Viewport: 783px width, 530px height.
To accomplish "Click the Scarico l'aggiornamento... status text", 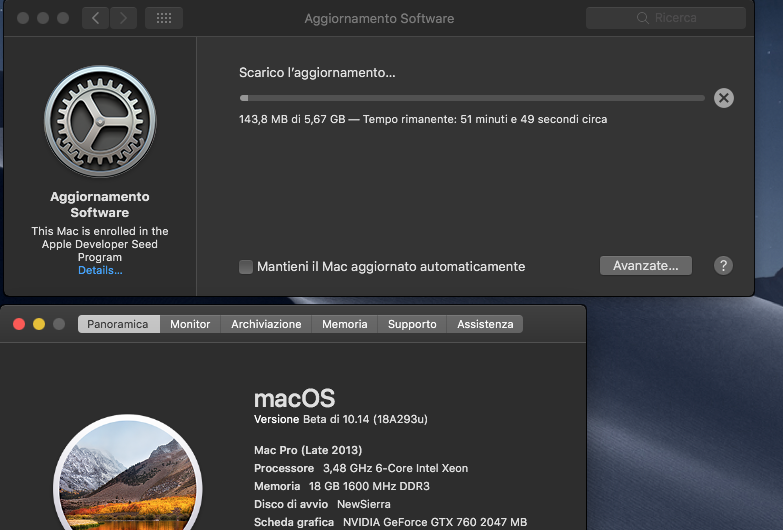I will [x=317, y=73].
